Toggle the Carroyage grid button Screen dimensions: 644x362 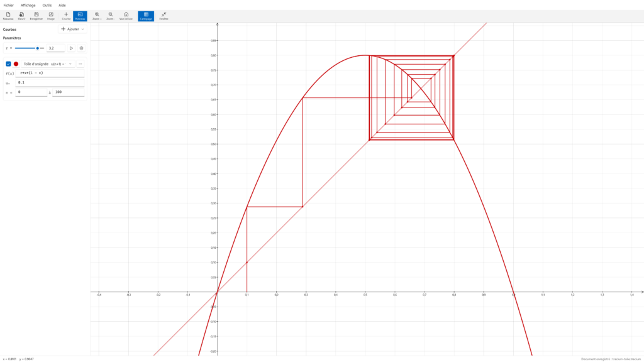click(146, 16)
